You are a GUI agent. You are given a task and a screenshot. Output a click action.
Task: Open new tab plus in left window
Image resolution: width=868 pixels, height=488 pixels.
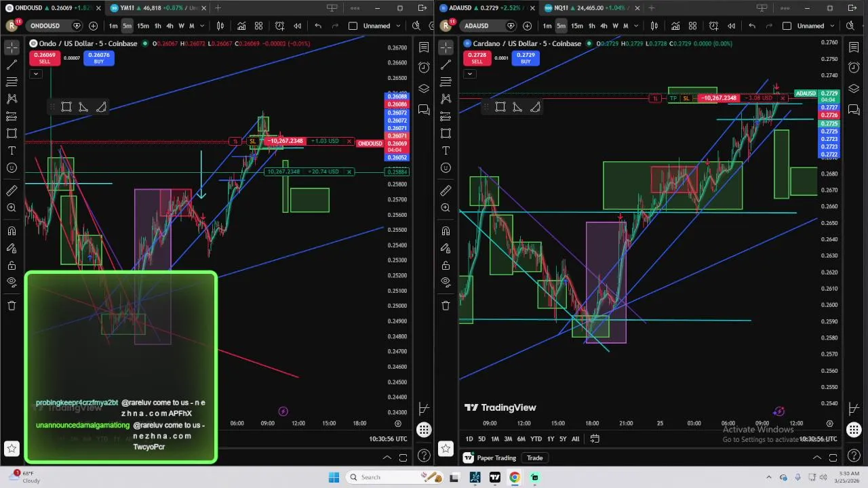pos(218,8)
